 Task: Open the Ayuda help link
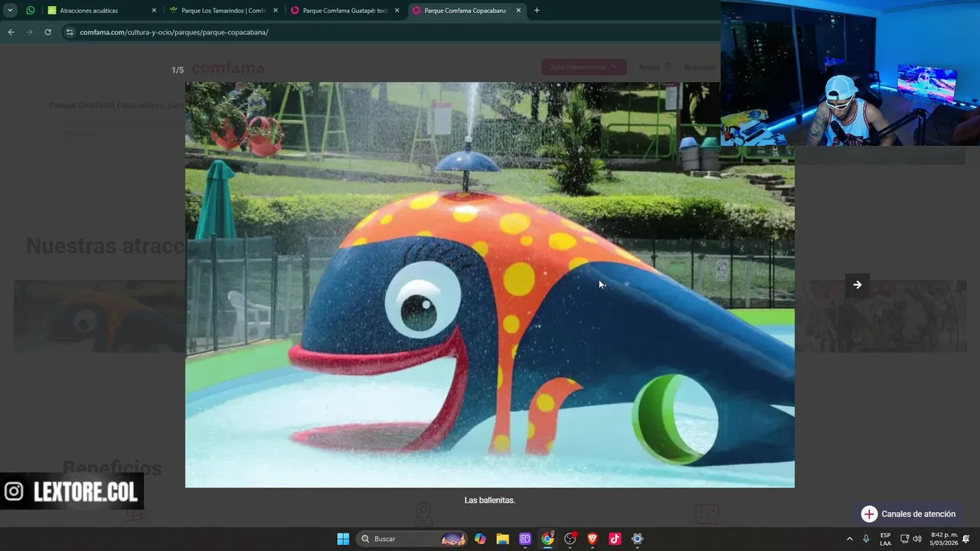655,67
